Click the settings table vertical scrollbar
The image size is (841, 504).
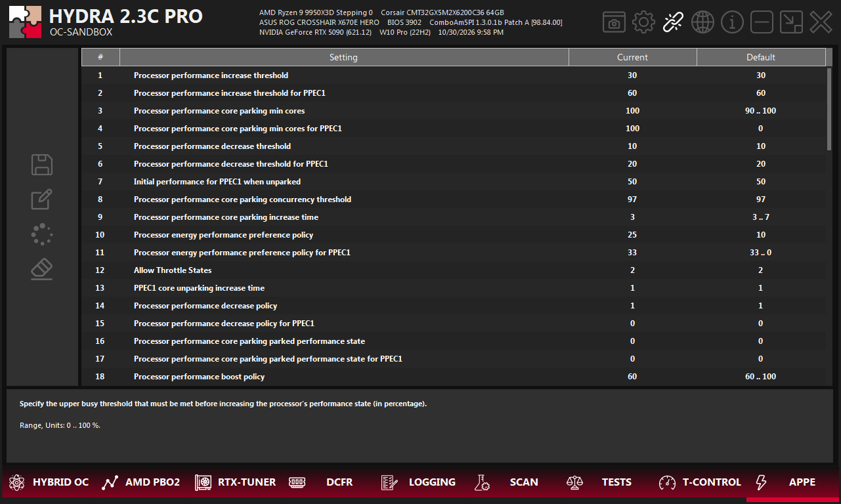pyautogui.click(x=829, y=109)
